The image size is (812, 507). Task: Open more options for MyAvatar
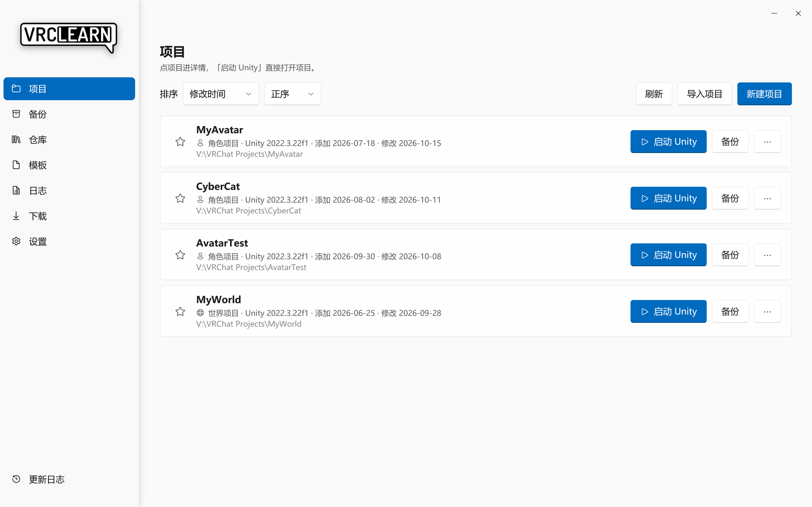point(767,142)
